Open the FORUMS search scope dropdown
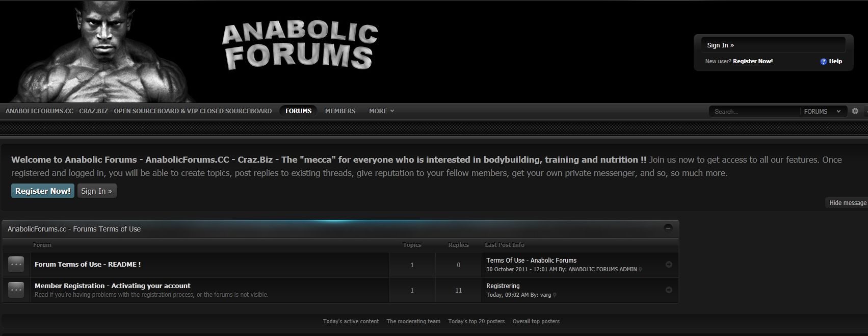This screenshot has height=336, width=868. (822, 111)
